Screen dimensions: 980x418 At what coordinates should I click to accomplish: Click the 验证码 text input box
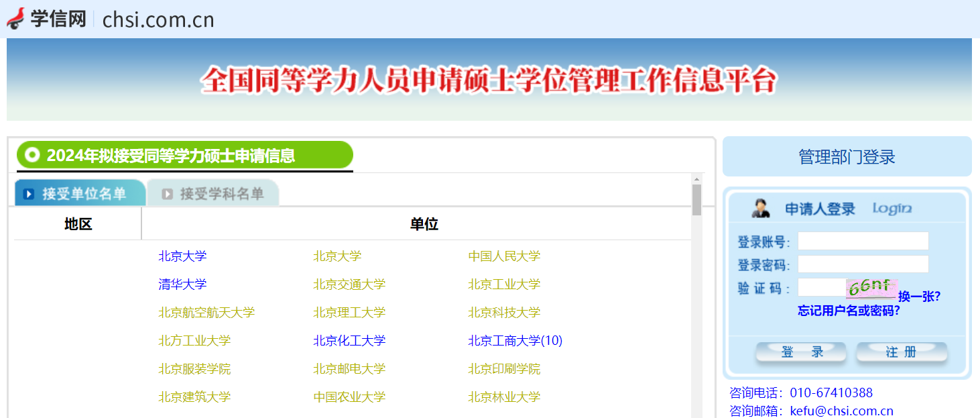coord(820,288)
